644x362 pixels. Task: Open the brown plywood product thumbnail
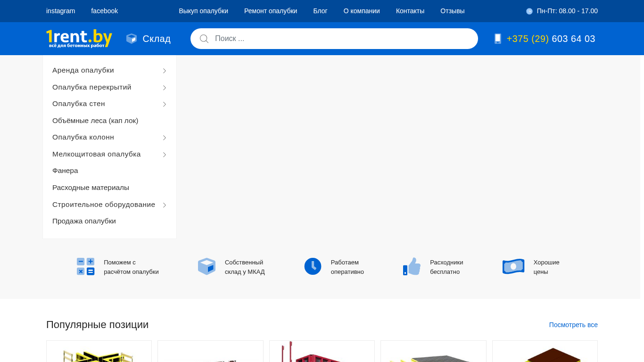(x=545, y=351)
